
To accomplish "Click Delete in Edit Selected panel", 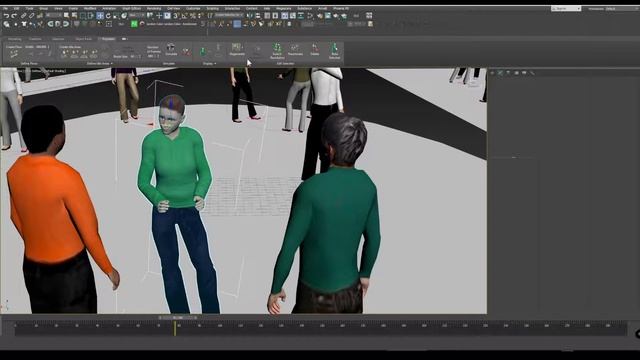I will [x=314, y=49].
